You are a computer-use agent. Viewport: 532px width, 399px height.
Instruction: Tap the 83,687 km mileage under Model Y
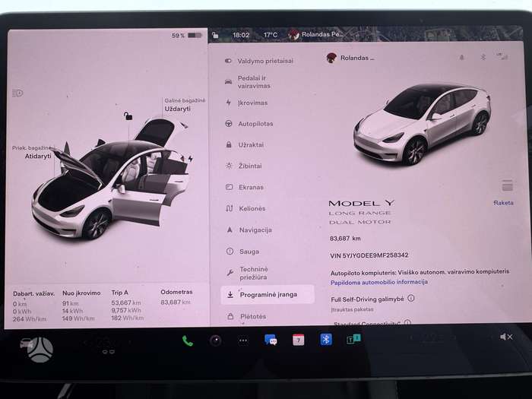click(x=345, y=239)
